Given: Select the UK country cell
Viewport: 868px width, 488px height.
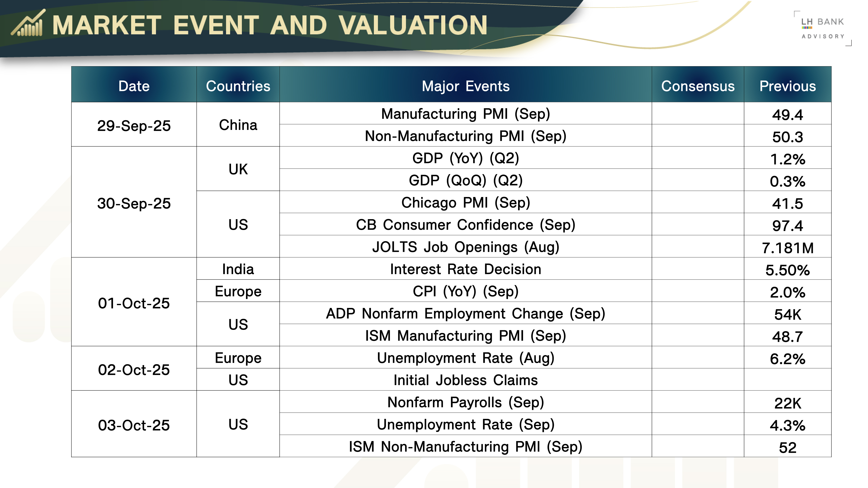Looking at the screenshot, I should tap(238, 169).
